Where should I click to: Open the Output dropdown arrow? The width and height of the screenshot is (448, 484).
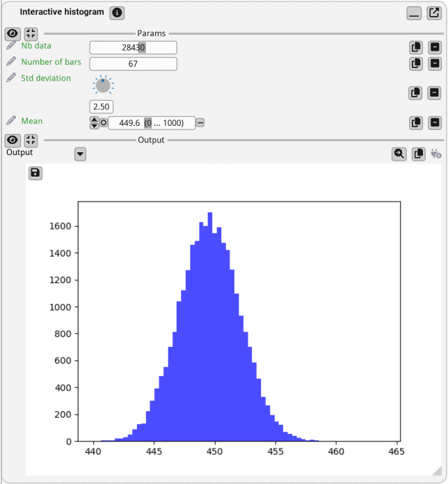pyautogui.click(x=80, y=154)
